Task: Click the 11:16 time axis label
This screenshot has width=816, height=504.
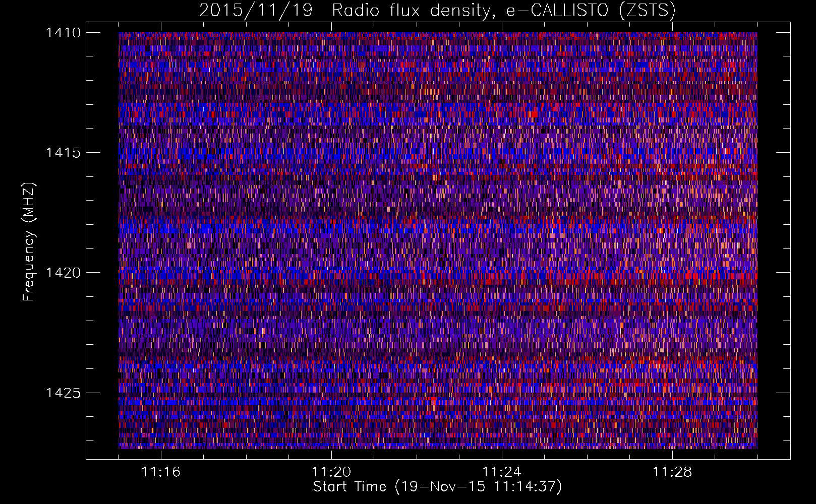Action: coord(161,472)
